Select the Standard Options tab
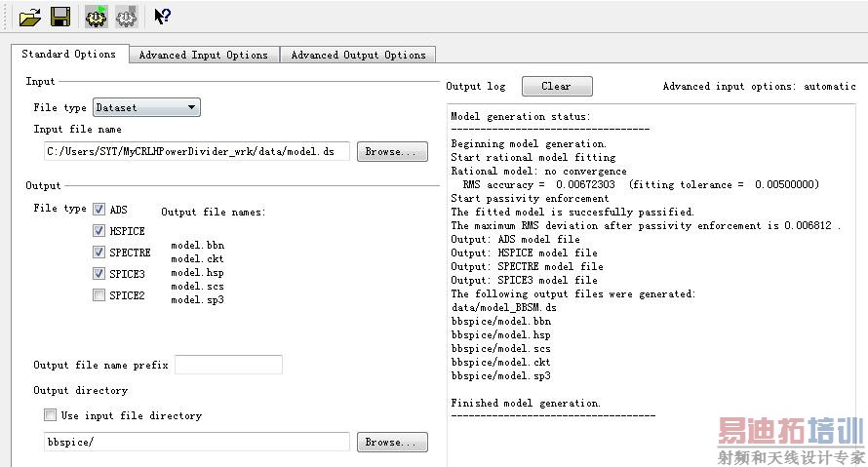This screenshot has width=868, height=467. click(68, 55)
